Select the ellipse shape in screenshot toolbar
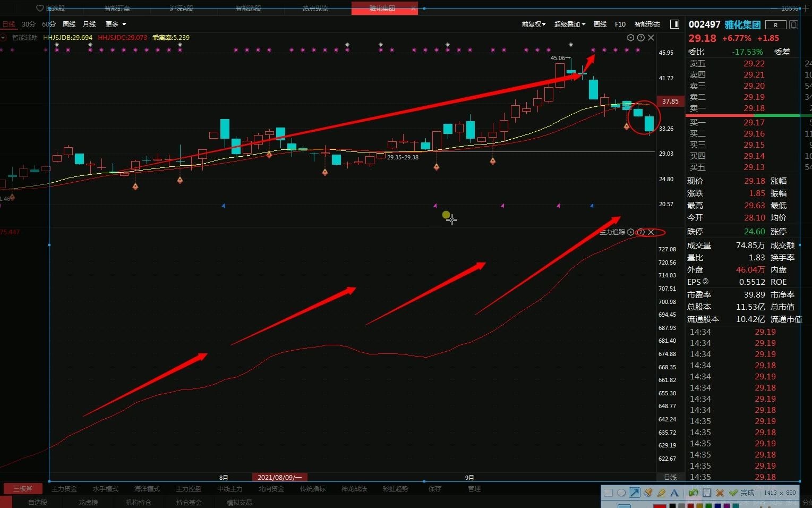812x508 pixels. pos(621,493)
